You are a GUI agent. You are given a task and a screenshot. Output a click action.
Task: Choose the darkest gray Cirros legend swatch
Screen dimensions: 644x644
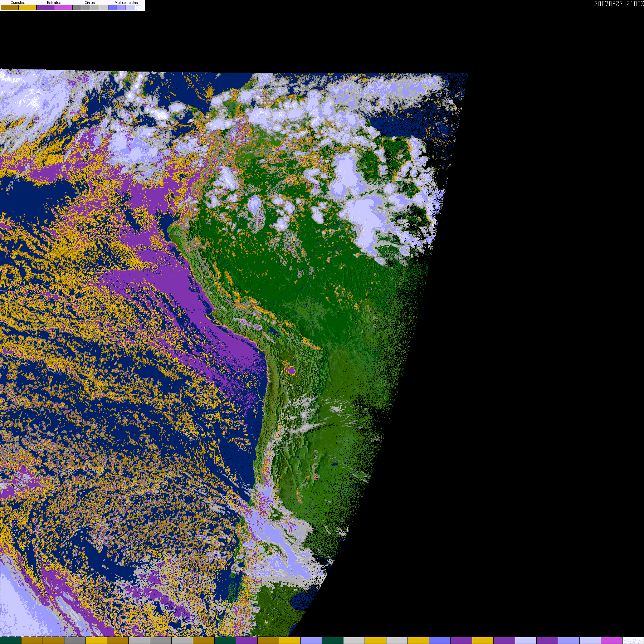(77, 7)
